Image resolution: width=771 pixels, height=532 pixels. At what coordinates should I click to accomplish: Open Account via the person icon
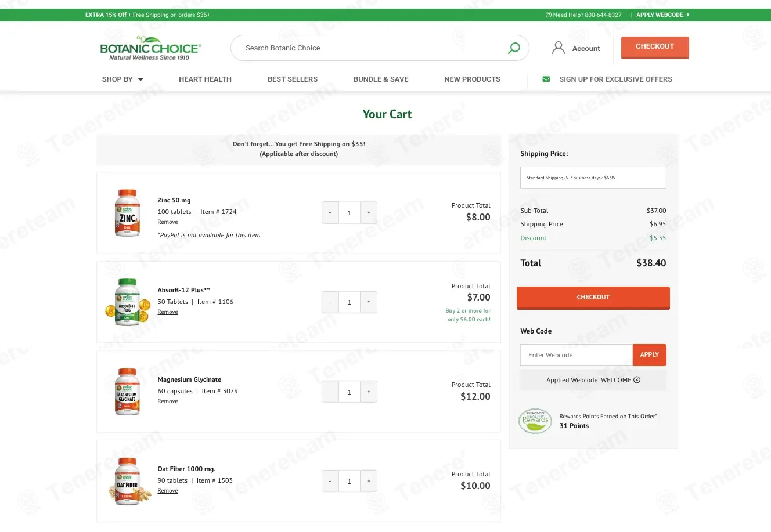(x=558, y=48)
